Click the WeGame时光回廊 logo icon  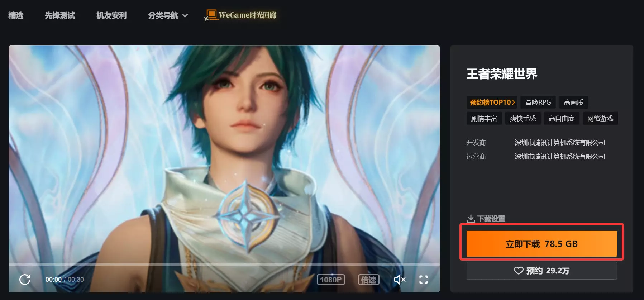[x=211, y=15]
